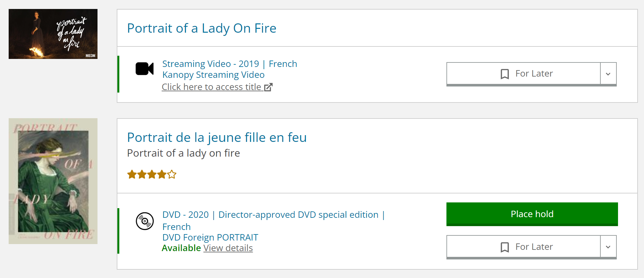Click the star rating for Portrait de la jeune fille
The image size is (644, 278).
(152, 175)
